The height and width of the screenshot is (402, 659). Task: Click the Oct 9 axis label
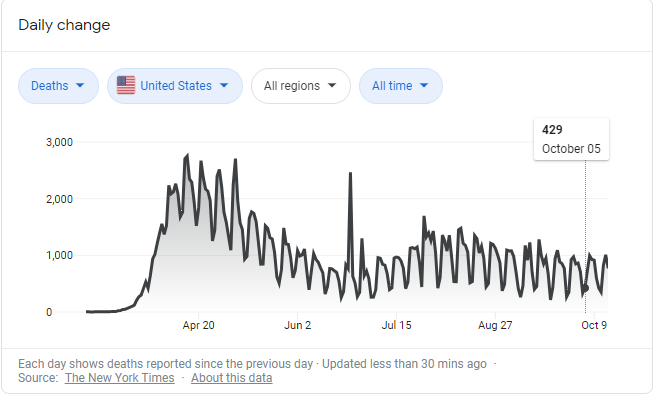pyautogui.click(x=595, y=325)
